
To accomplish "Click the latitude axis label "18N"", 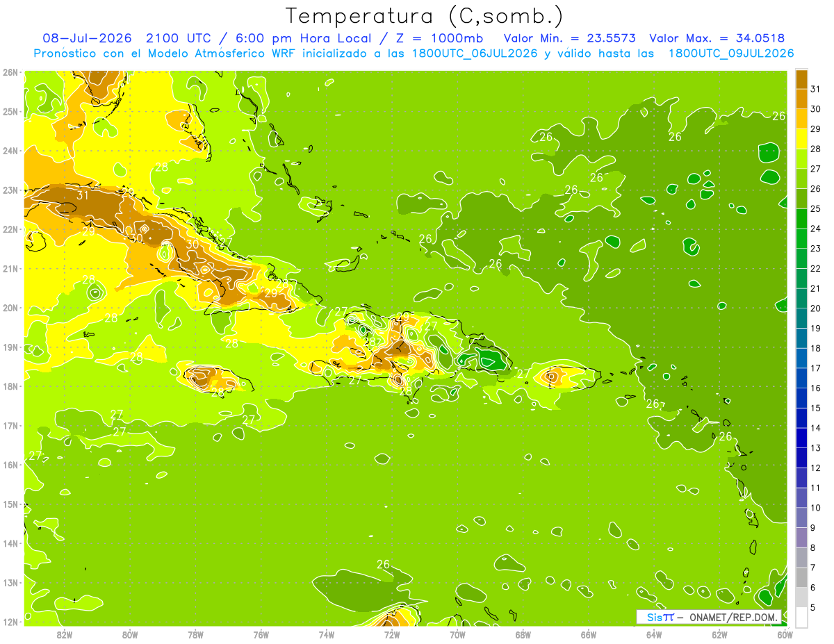I will click(x=10, y=386).
